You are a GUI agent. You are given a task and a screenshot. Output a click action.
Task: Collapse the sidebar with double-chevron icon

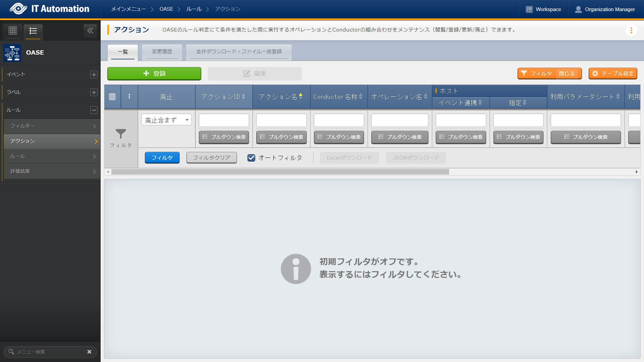[x=90, y=31]
